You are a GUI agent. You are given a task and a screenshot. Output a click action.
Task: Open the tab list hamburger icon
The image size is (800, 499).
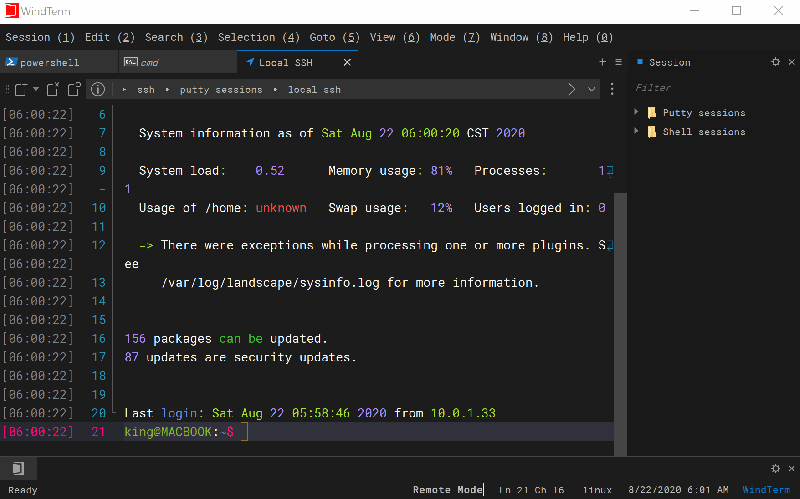tap(618, 62)
